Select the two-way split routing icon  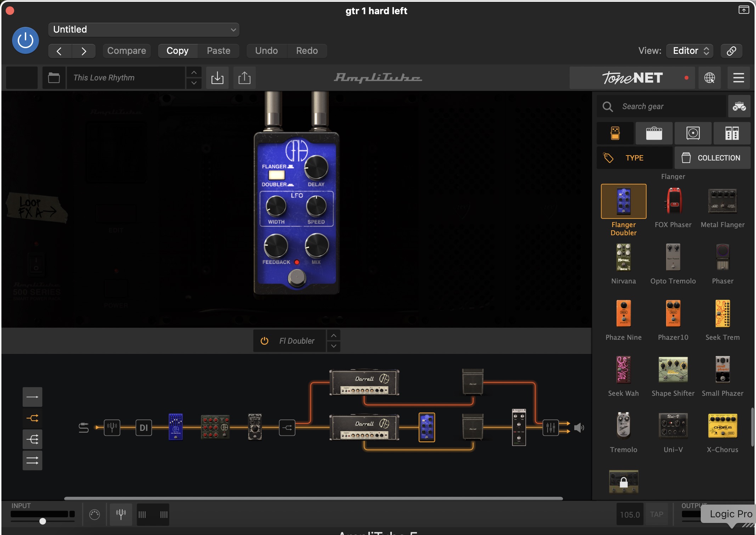(x=32, y=418)
